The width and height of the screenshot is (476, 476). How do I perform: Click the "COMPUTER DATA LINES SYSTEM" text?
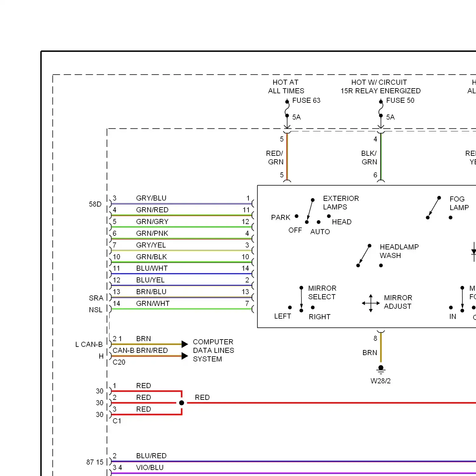(x=214, y=351)
